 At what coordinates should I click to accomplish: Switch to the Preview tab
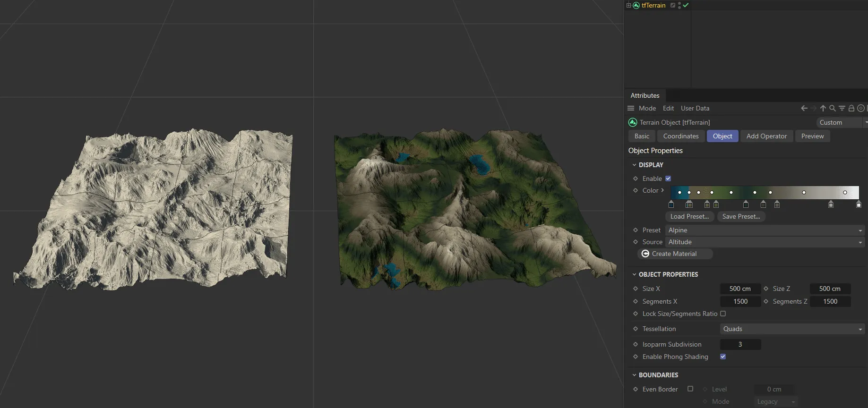(812, 136)
